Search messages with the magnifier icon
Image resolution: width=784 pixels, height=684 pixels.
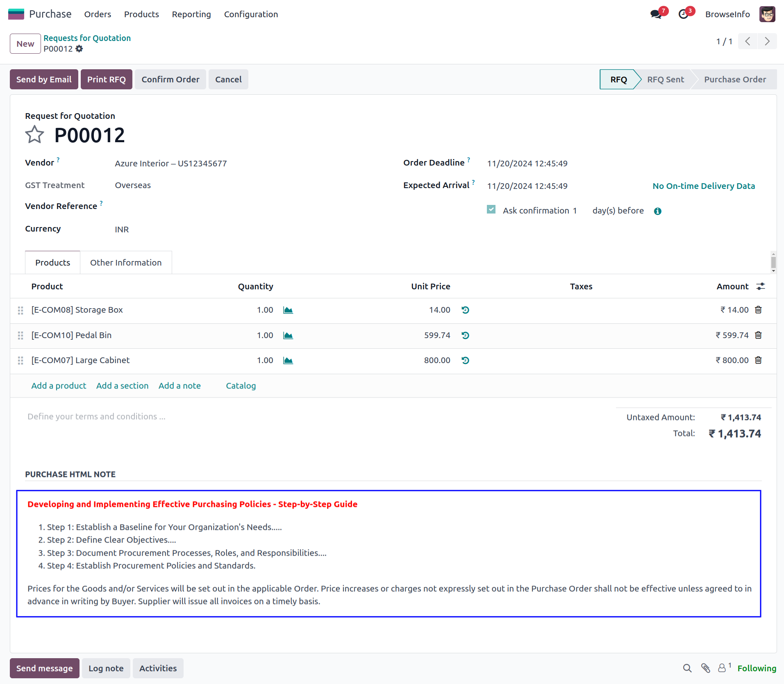[x=687, y=668]
